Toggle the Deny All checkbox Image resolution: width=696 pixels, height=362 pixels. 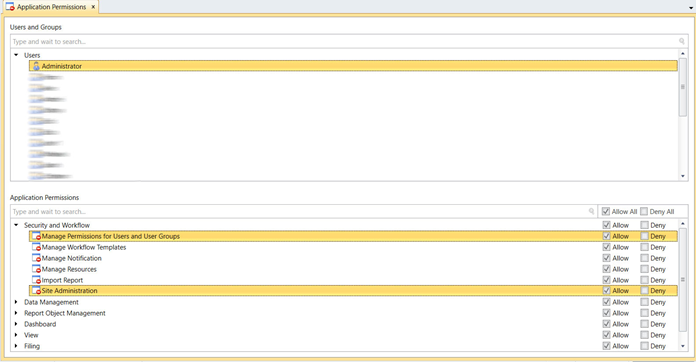tap(644, 212)
